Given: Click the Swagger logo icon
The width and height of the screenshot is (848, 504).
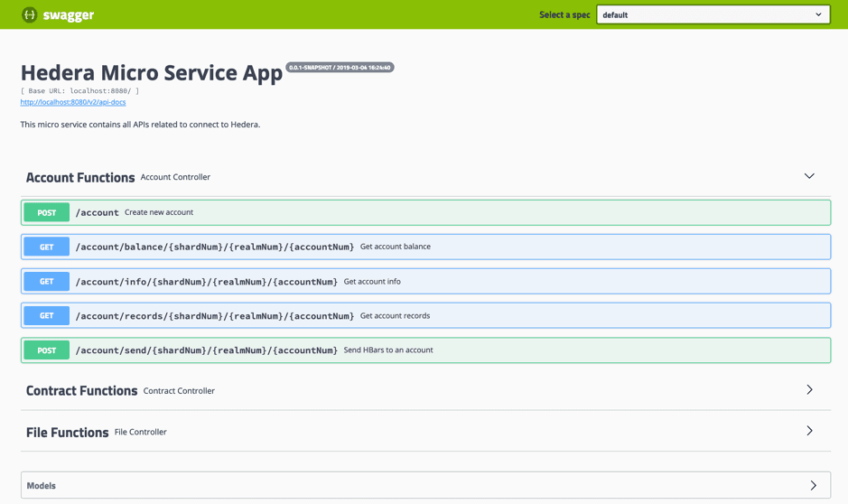Looking at the screenshot, I should click(29, 14).
